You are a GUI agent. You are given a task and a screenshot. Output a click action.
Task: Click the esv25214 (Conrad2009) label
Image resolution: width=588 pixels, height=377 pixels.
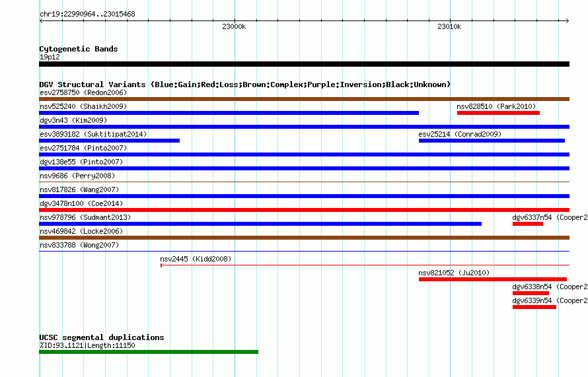tap(460, 134)
